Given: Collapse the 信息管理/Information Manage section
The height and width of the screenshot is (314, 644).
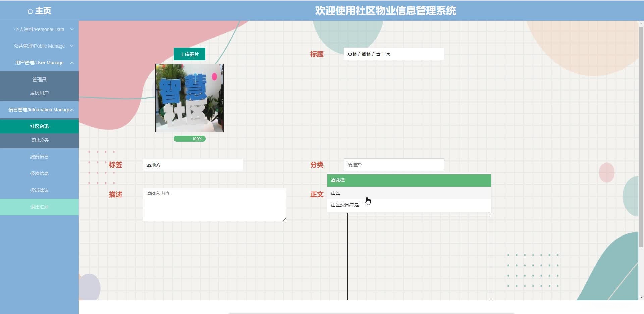Looking at the screenshot, I should coord(39,110).
